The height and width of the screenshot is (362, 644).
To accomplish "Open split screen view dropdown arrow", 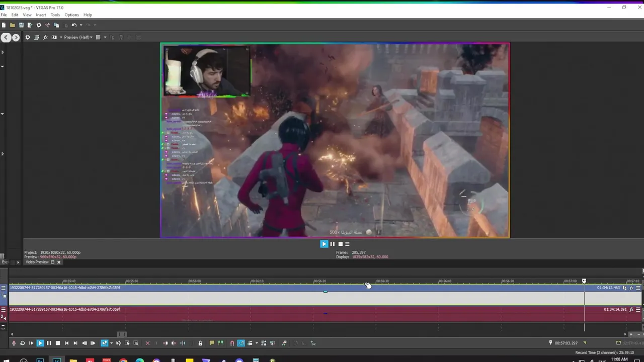I will point(61,37).
